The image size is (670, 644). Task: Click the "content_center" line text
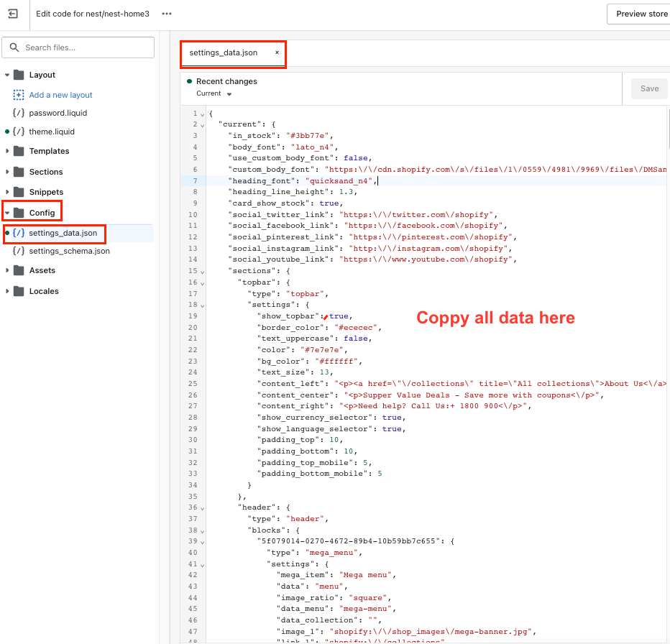430,395
